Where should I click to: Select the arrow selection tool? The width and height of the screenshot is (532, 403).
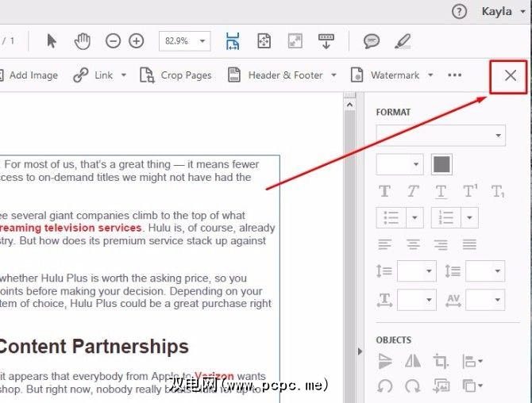coord(52,41)
